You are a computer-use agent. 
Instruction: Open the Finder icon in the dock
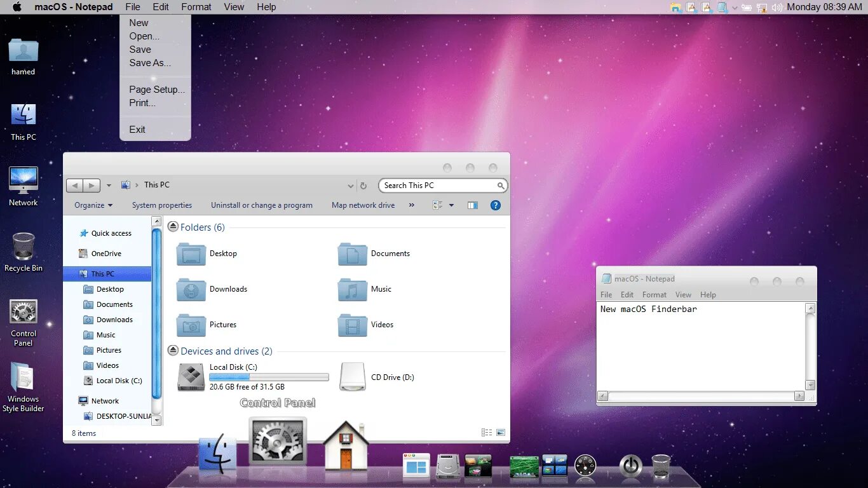coord(217,454)
